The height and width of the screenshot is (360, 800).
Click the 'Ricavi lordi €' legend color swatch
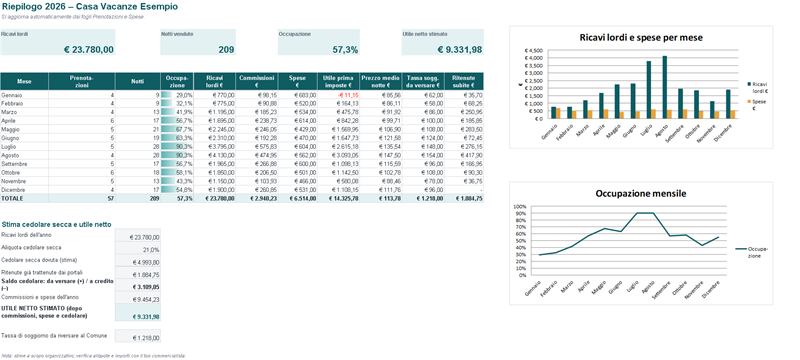point(748,84)
